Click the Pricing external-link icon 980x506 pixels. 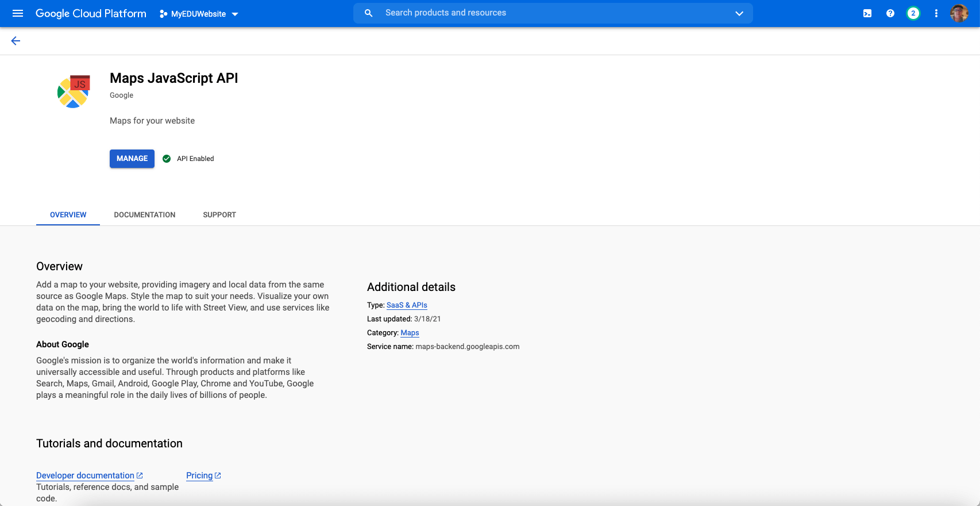[x=218, y=476]
